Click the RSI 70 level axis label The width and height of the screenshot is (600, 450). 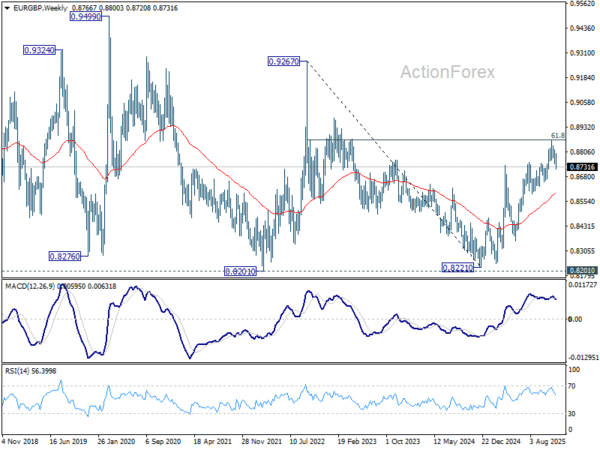(x=572, y=386)
